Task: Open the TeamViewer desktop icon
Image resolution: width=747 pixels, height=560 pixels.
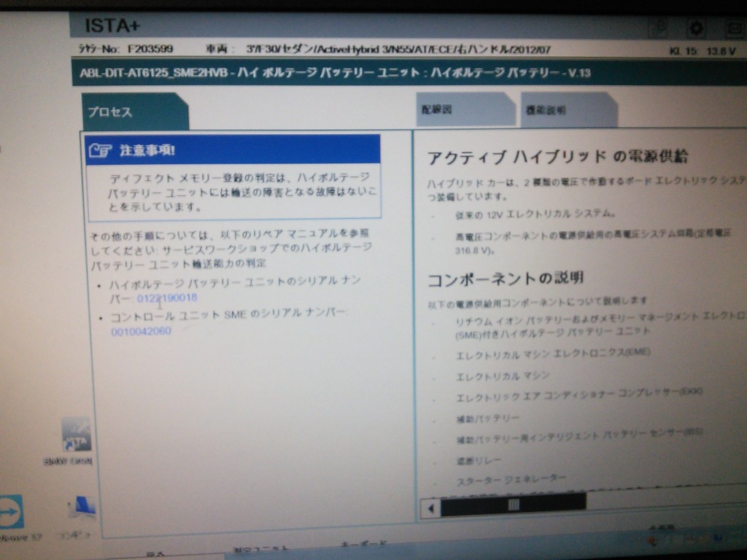Action: coord(10,513)
